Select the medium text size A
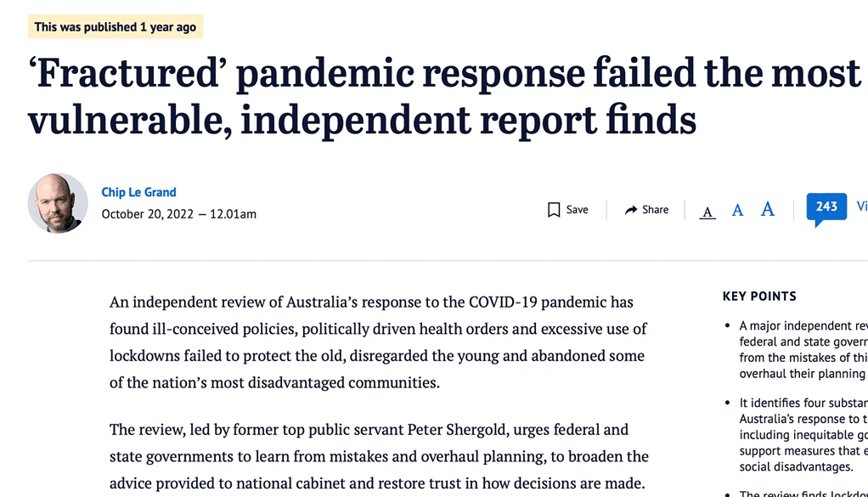 point(737,211)
